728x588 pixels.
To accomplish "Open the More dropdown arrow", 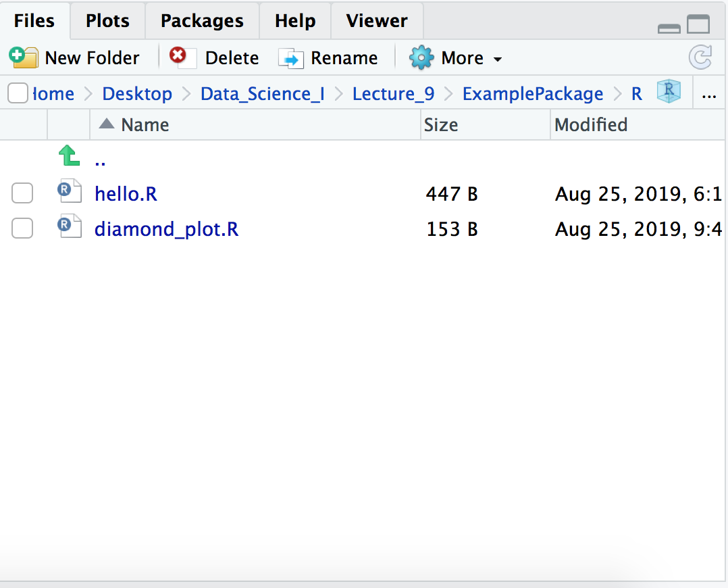I will (x=498, y=59).
